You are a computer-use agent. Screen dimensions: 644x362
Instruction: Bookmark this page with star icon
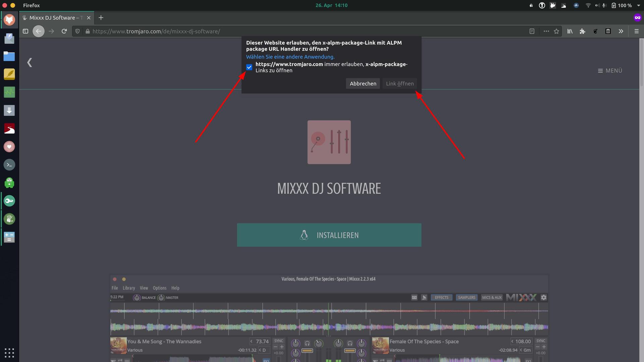[x=556, y=31]
